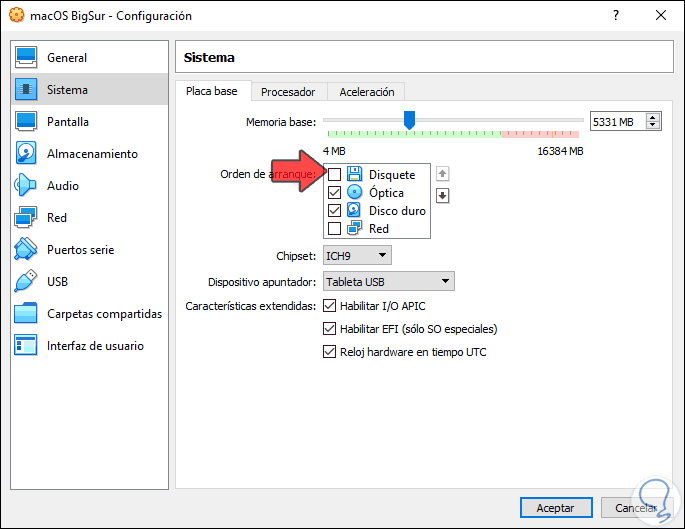Switch to the Procesador tab

288,92
